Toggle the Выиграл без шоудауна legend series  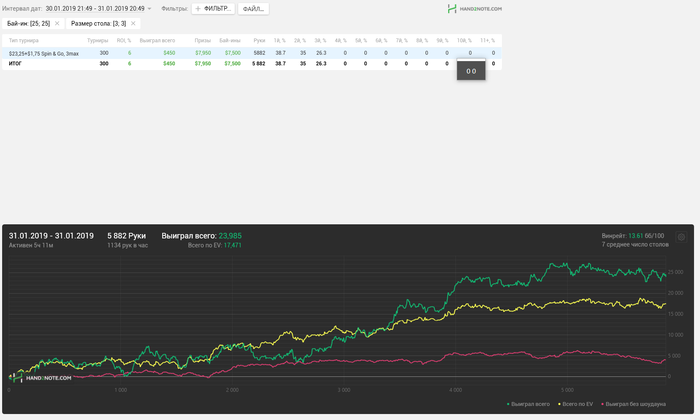(633, 404)
